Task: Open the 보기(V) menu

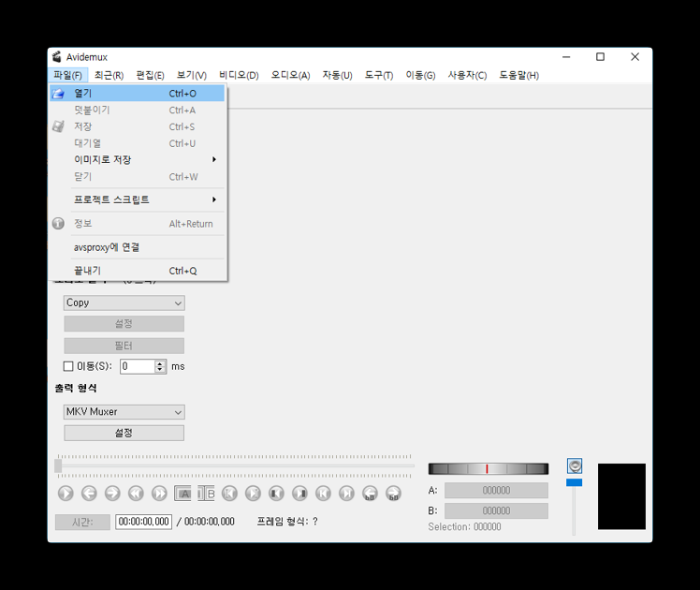Action: coord(192,75)
